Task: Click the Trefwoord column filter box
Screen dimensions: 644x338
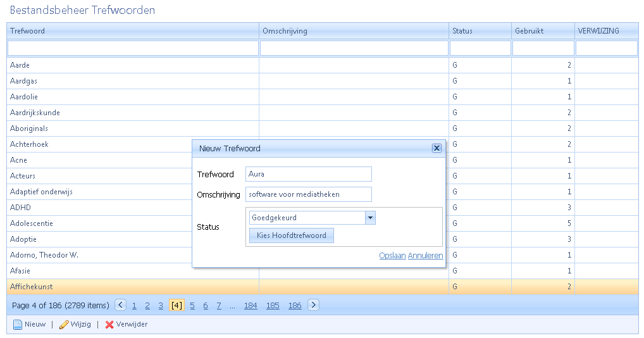Action: [x=133, y=48]
